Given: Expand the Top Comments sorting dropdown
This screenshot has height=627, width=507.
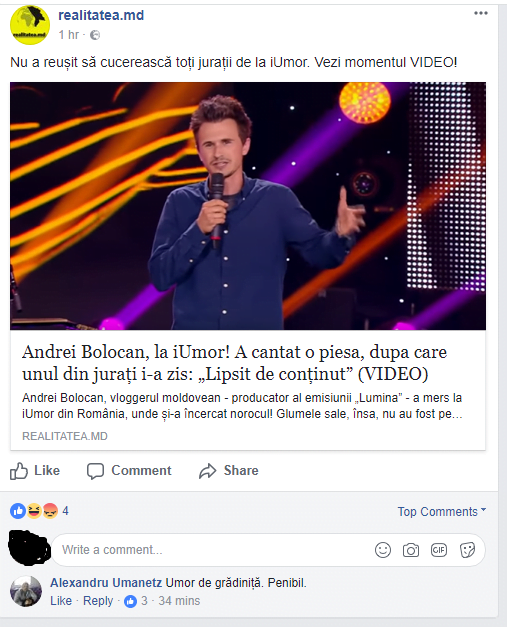Looking at the screenshot, I should coord(441,511).
